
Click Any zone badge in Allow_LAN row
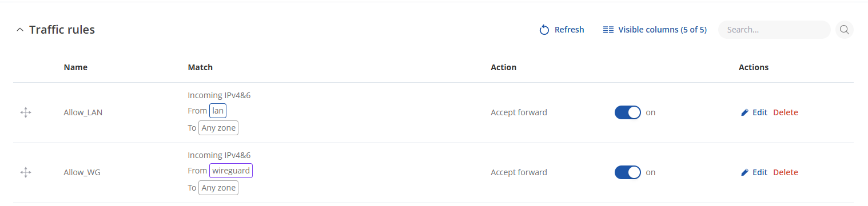[218, 128]
